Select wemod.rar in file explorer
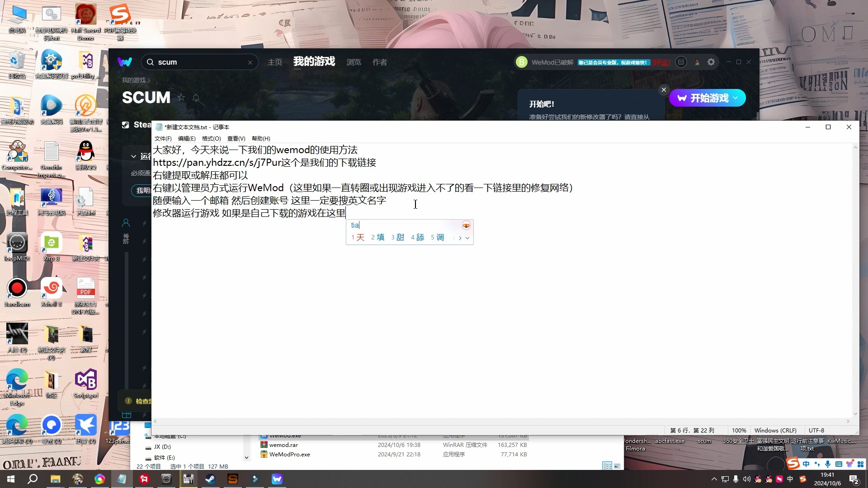The image size is (868, 488). [x=283, y=445]
